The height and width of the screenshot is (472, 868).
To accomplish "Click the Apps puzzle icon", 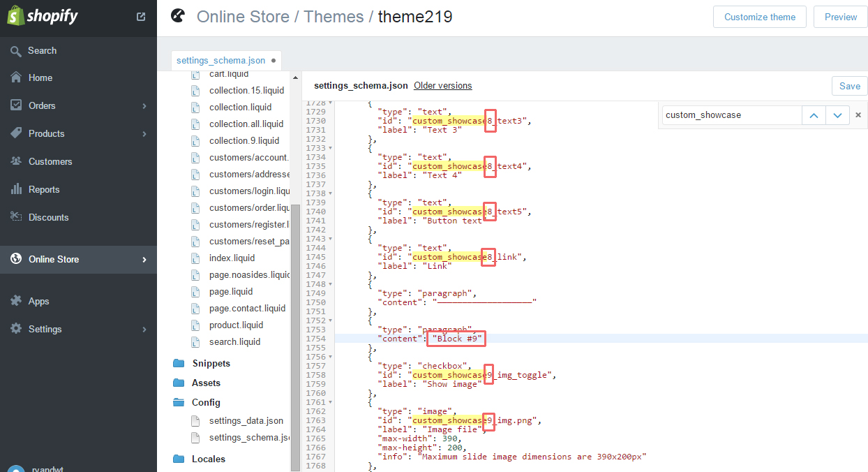I will (x=16, y=301).
